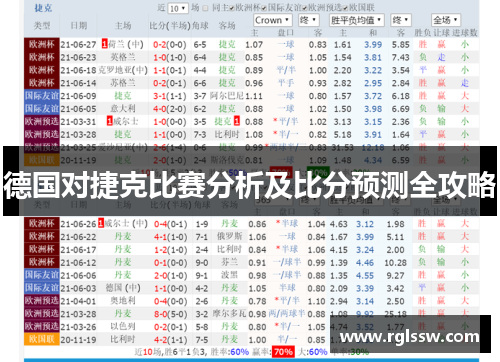Open the 4-1 score against 俄罗斯

[161, 237]
